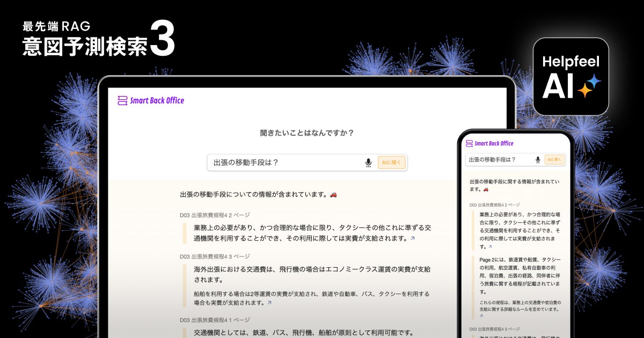This screenshot has height=338, width=644.
Task: Click the laptop quote starting '海外出張における交通費は'
Action: click(x=312, y=274)
